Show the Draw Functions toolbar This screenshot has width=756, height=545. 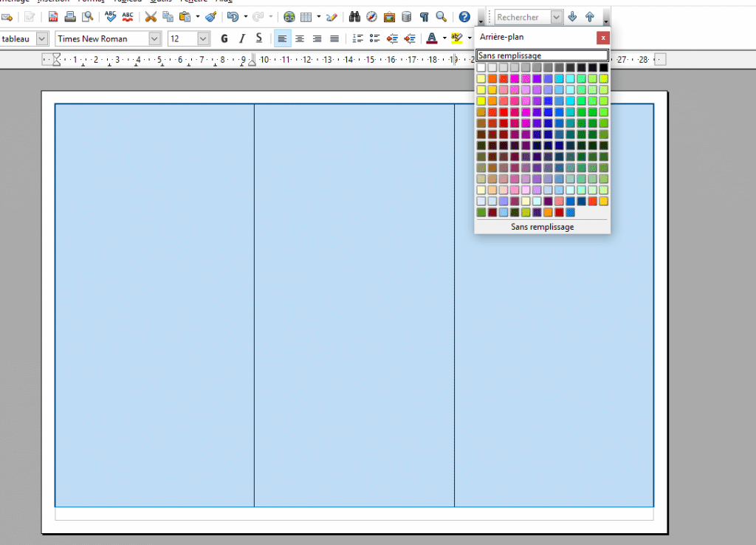click(331, 18)
